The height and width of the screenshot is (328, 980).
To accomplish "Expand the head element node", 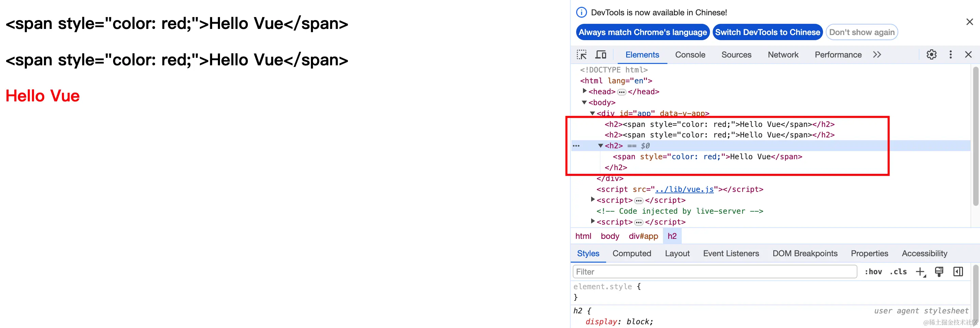I will tap(585, 91).
